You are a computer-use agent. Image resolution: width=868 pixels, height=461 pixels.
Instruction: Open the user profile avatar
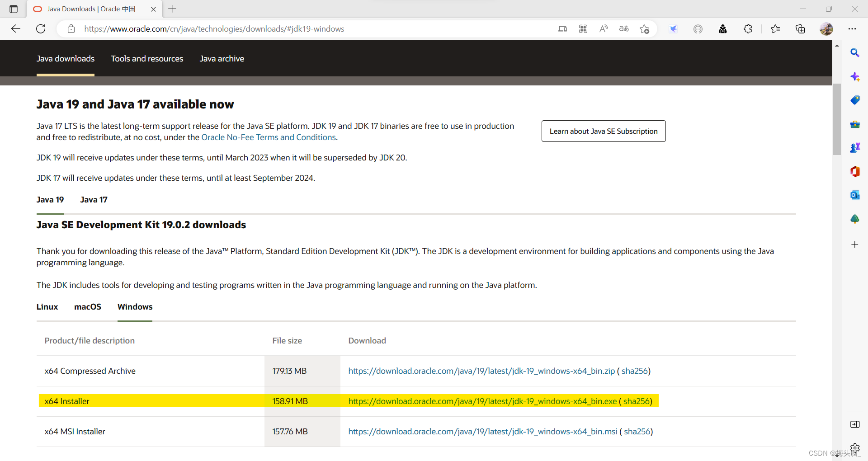[x=826, y=29]
